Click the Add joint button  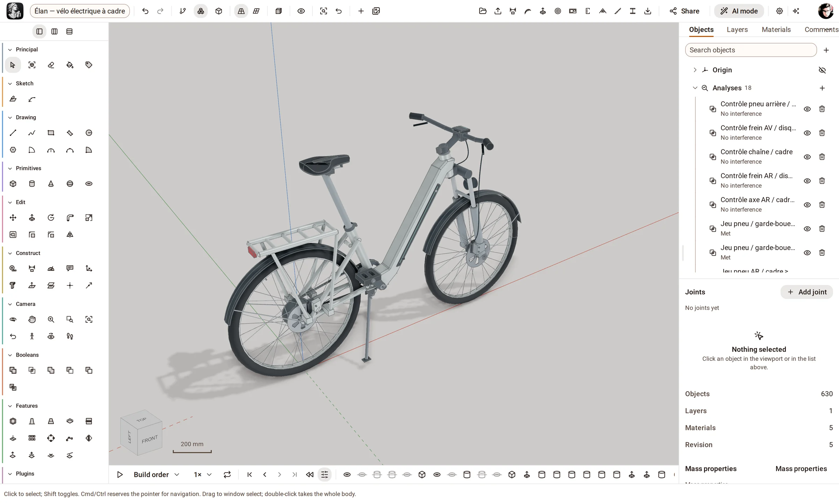pos(806,292)
